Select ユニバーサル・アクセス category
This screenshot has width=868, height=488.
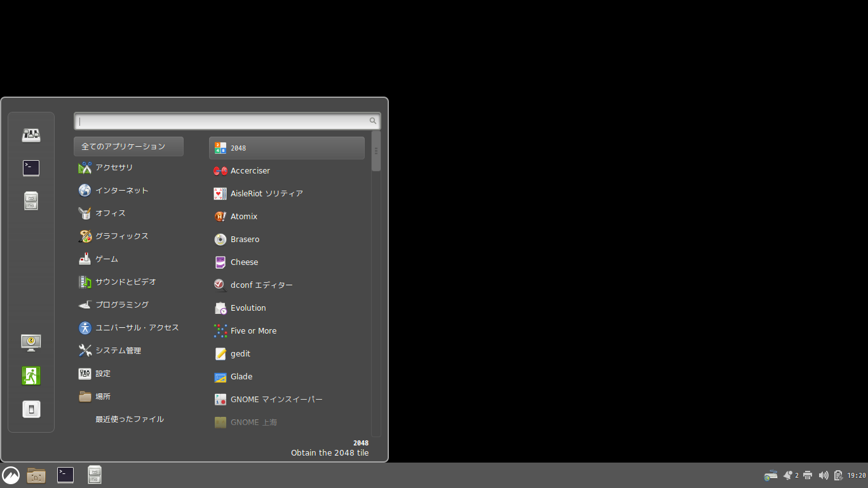tap(129, 328)
